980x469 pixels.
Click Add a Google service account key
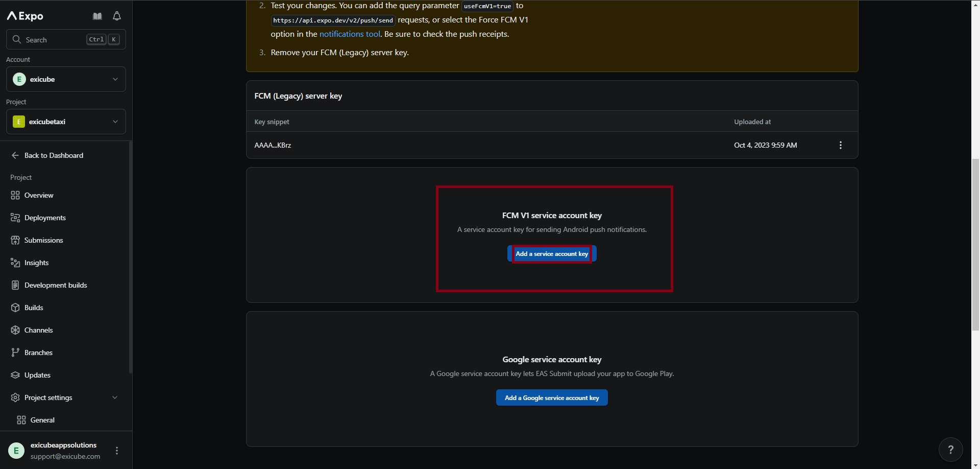(x=552, y=398)
